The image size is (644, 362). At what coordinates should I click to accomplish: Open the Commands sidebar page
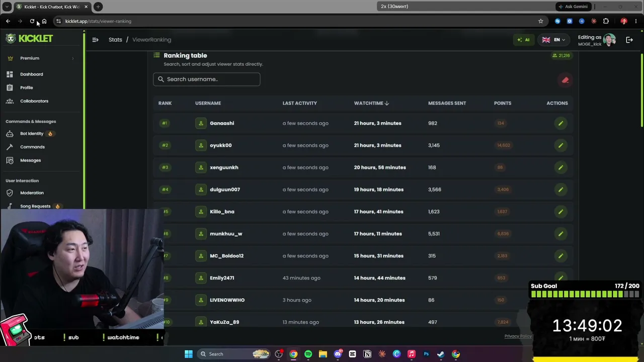(32, 147)
